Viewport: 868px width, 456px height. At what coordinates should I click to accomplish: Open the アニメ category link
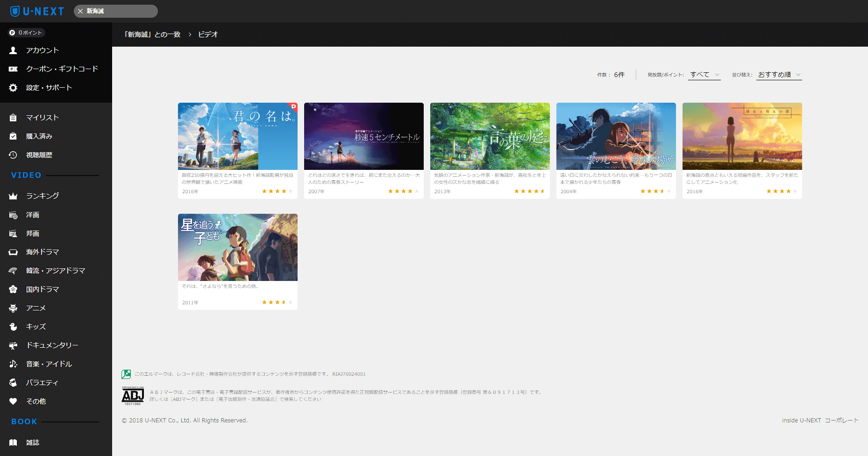point(36,308)
